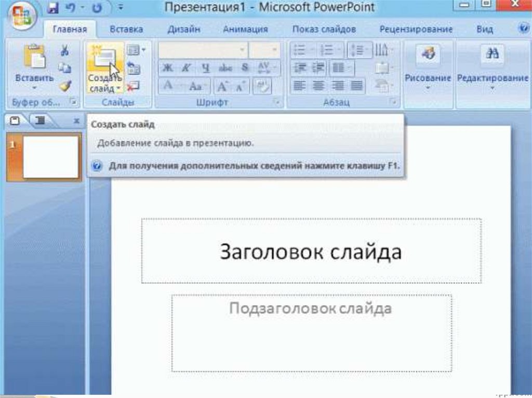
Task: Open the Вид tab
Action: pos(485,29)
